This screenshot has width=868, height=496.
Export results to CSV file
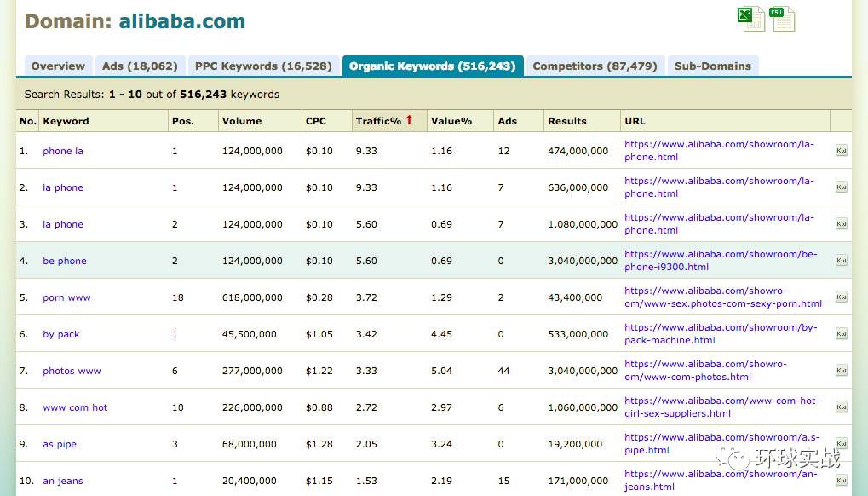782,19
